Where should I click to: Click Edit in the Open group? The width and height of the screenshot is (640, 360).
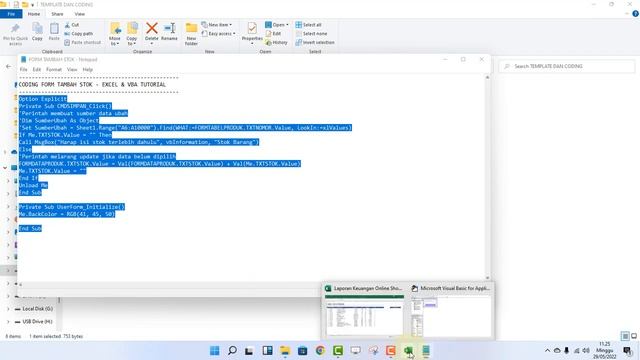[273, 33]
